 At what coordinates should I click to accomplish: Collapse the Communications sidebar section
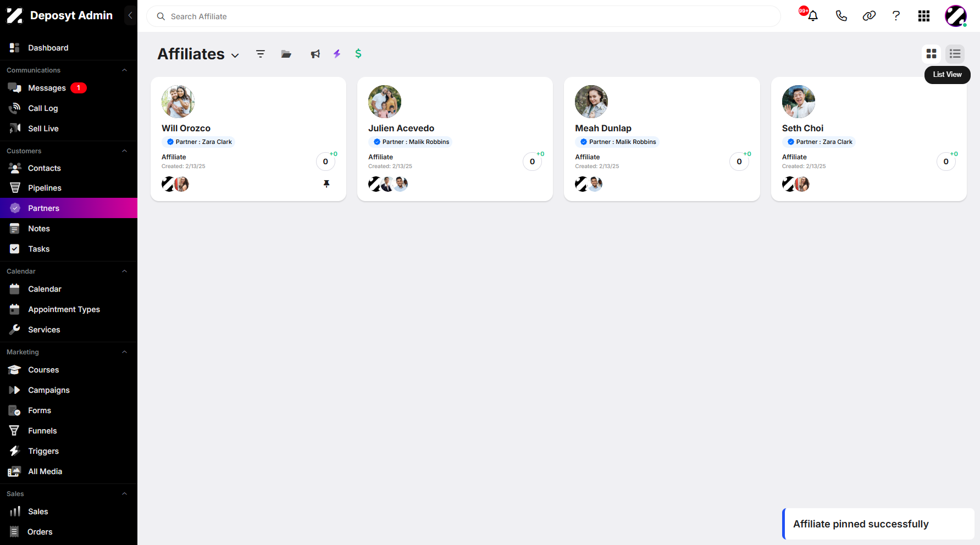pos(125,70)
